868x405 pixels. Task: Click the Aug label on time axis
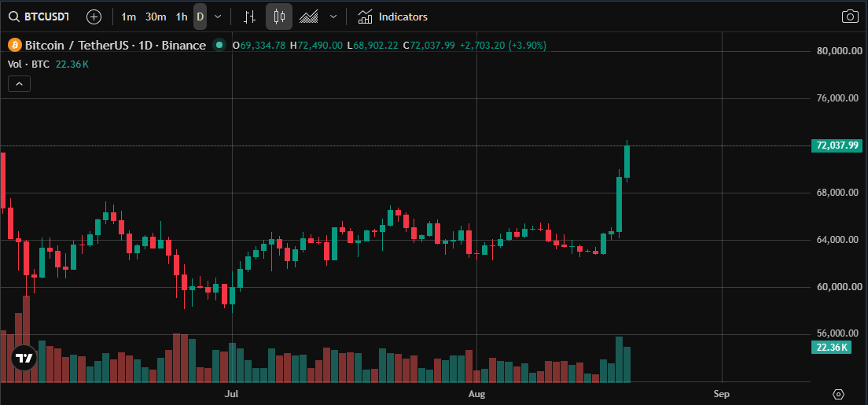tap(476, 395)
